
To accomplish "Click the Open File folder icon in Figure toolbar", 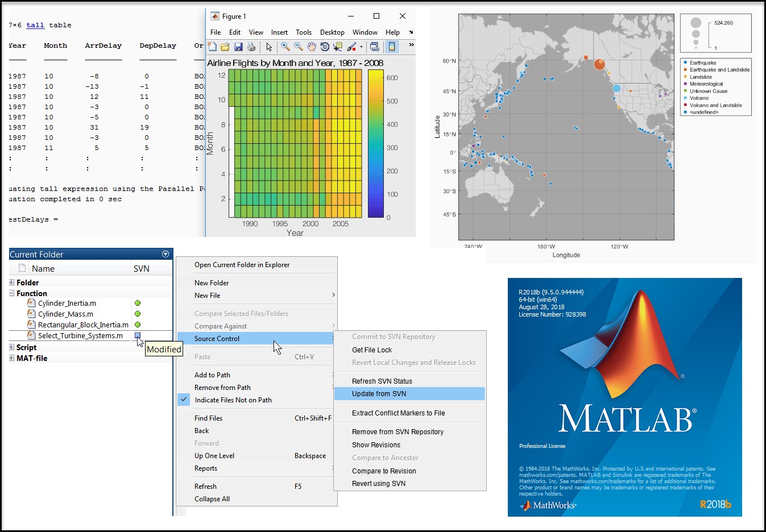I will (225, 47).
